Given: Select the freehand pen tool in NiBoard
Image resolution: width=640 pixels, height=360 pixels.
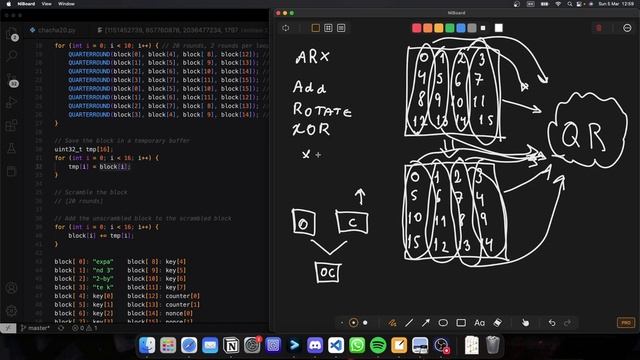Looking at the screenshot, I should click(392, 323).
